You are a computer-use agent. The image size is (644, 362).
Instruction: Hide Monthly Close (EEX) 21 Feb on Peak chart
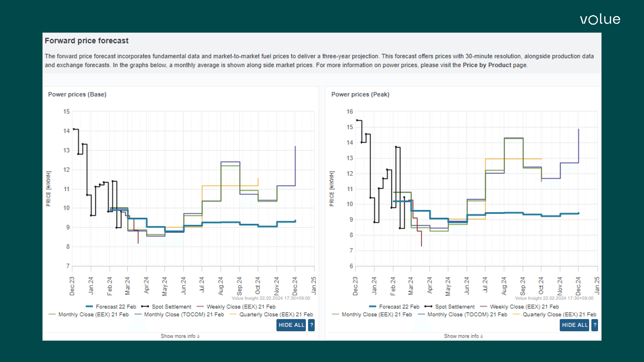[x=377, y=315]
